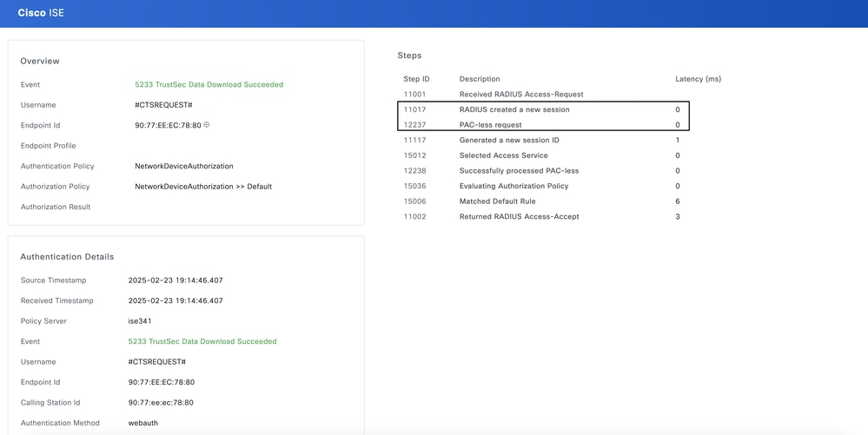Select step ID 15012
The image size is (868, 435).
click(414, 155)
